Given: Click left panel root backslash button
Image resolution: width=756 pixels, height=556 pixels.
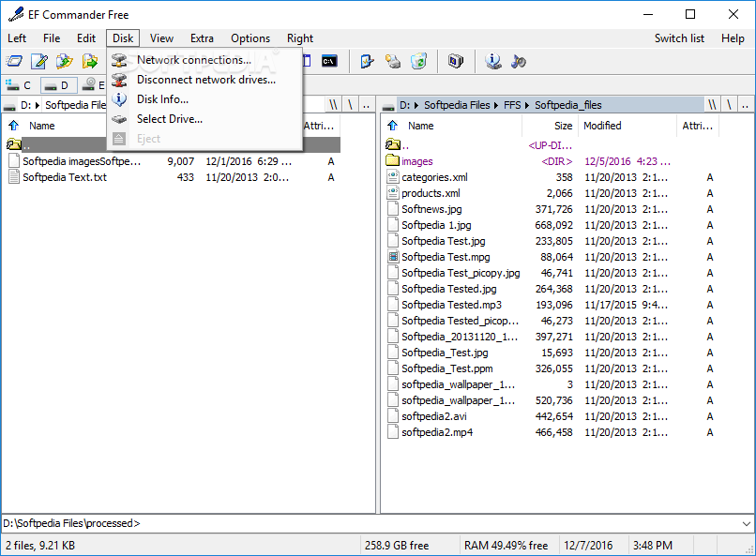Looking at the screenshot, I should click(x=350, y=105).
